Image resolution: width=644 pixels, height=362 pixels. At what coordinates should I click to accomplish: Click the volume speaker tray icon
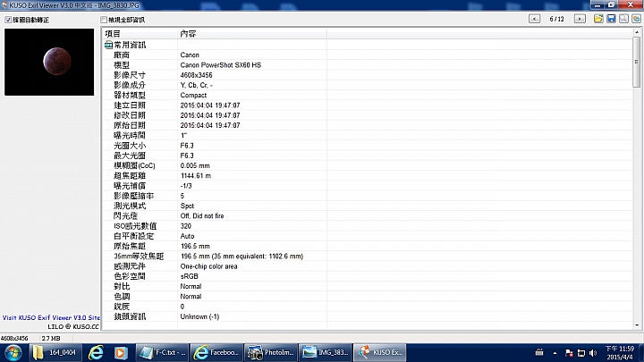coord(593,353)
